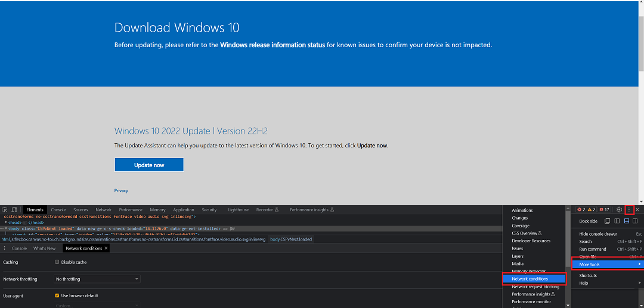Select the drawer Console tab
This screenshot has height=308, width=644.
19,248
